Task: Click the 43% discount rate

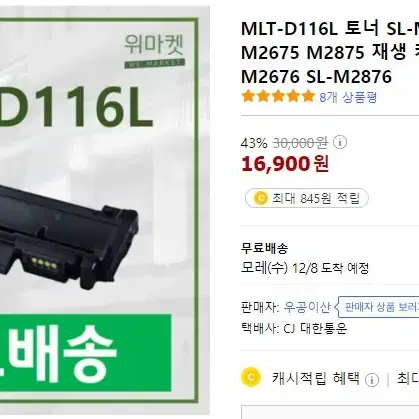Action: pos(254,143)
